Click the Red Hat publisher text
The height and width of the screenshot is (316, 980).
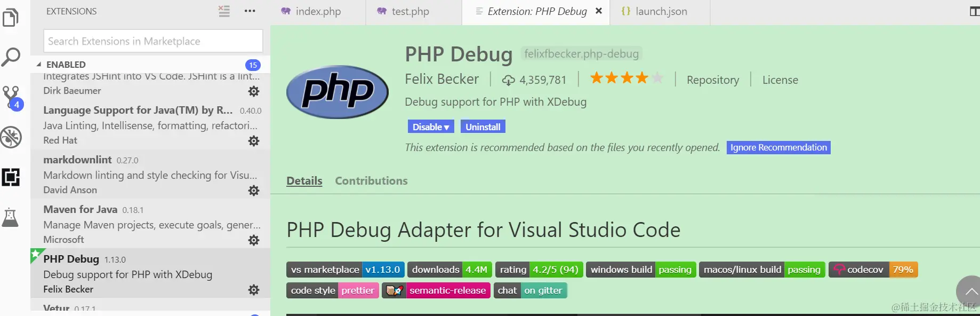60,140
